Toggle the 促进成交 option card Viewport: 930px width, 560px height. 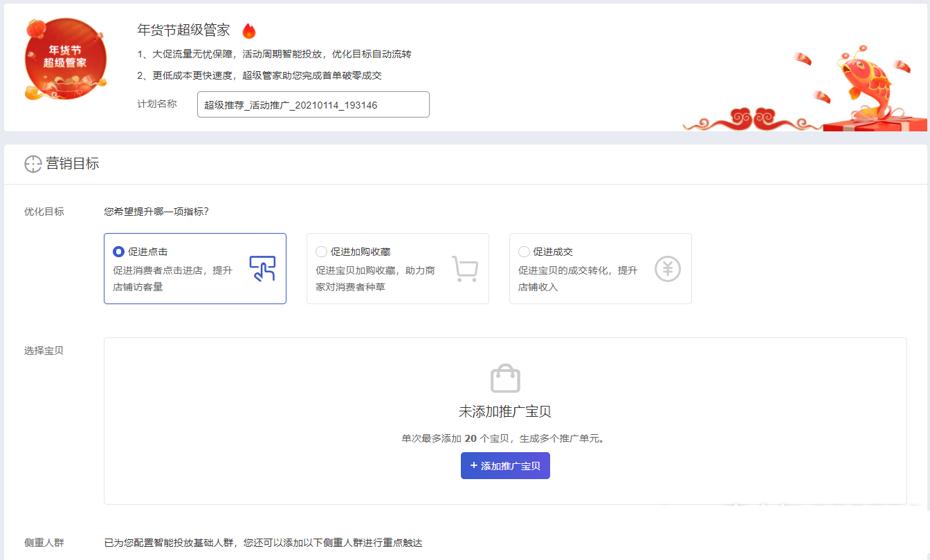click(601, 268)
